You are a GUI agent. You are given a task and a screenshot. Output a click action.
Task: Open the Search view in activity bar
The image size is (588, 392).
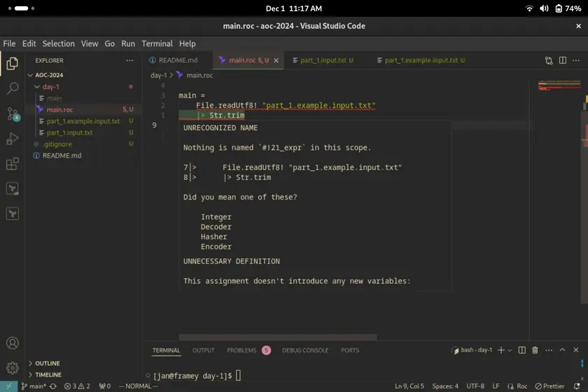coord(12,88)
